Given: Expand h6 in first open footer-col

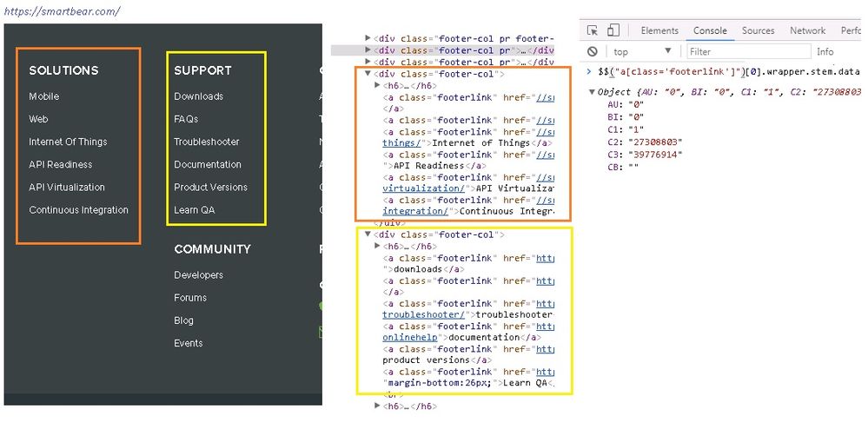Looking at the screenshot, I should (x=378, y=85).
